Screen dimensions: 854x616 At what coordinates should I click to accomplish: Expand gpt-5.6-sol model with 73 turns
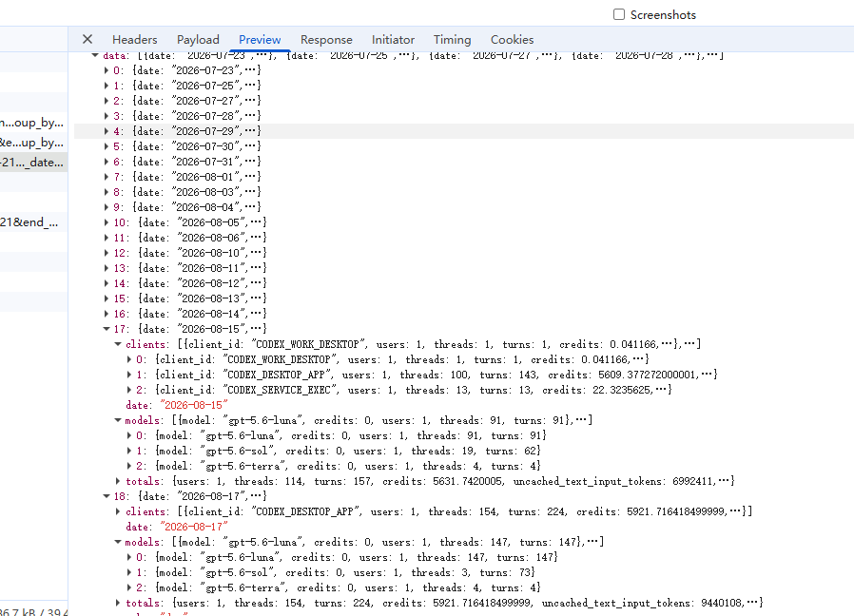(x=129, y=572)
